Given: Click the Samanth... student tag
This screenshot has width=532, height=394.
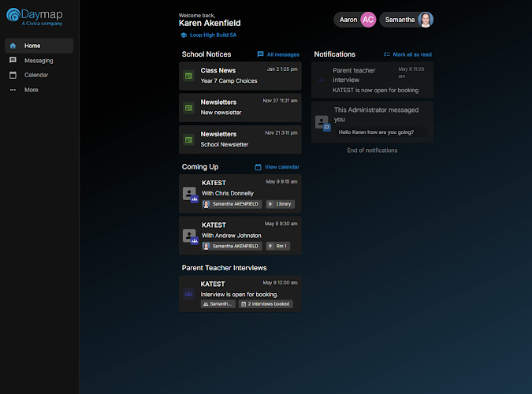Looking at the screenshot, I should (218, 304).
